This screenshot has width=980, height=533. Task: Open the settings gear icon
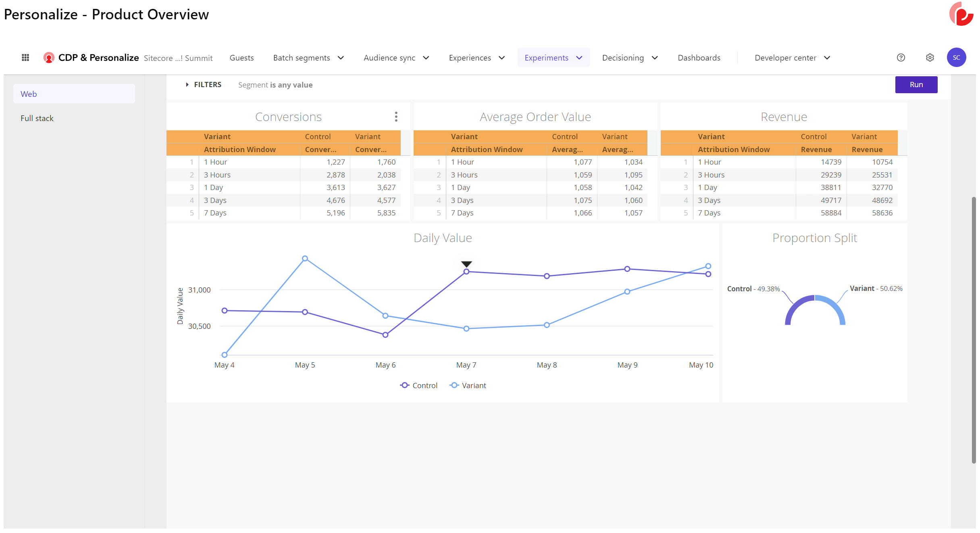(x=930, y=58)
